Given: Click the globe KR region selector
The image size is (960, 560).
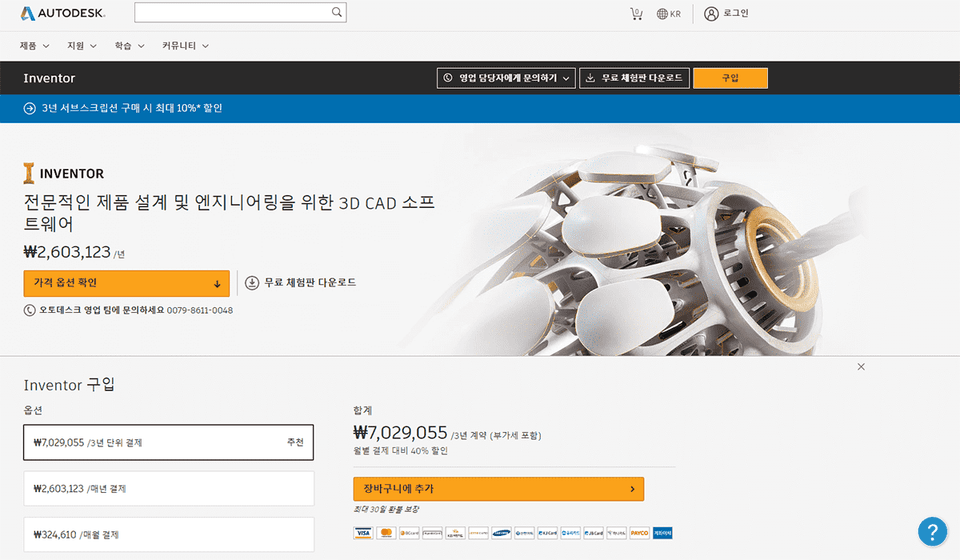Looking at the screenshot, I should click(x=669, y=13).
